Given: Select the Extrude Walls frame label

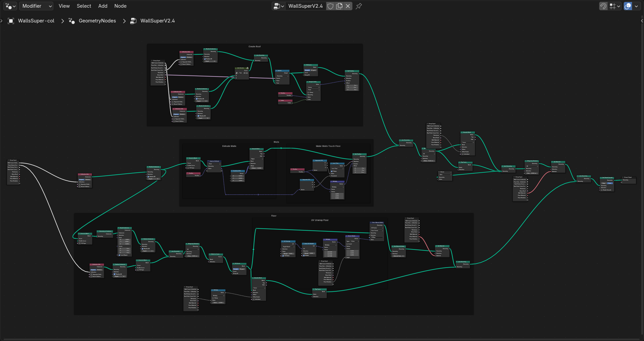Looking at the screenshot, I should click(229, 146).
